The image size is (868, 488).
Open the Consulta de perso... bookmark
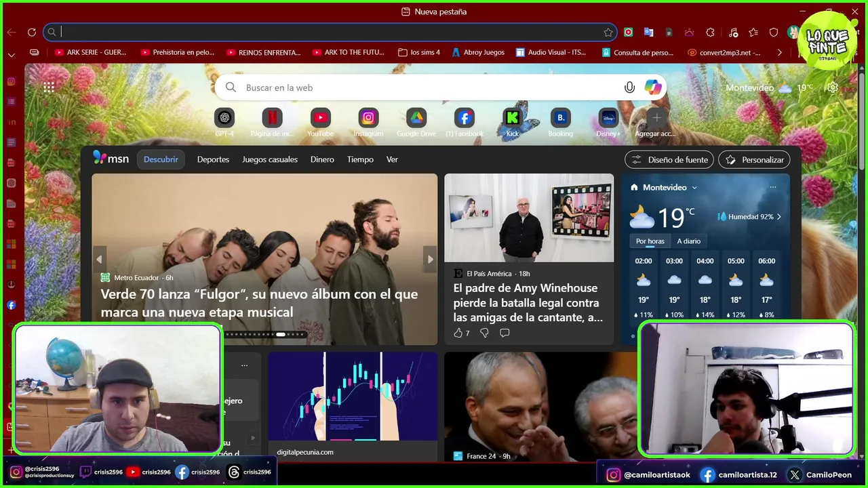pos(637,52)
